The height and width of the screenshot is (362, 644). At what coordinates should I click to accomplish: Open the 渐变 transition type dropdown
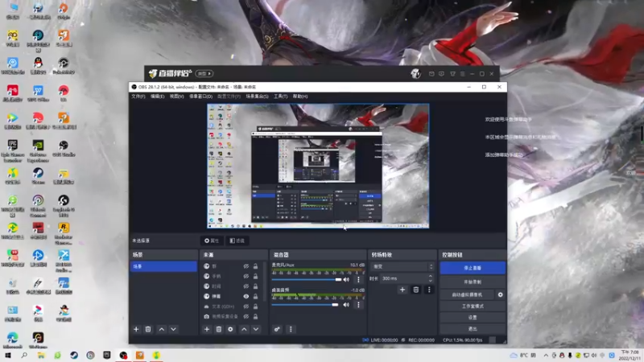tap(402, 266)
